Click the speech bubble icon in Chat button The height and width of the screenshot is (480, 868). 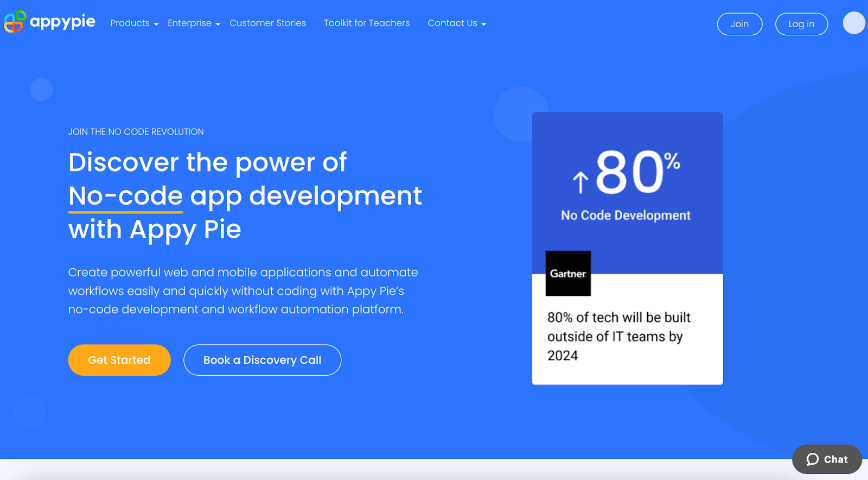pos(812,459)
